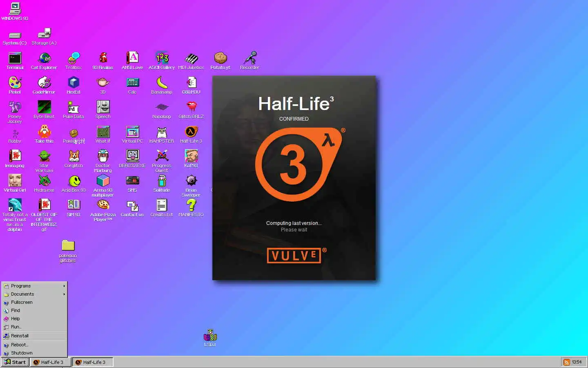The width and height of the screenshot is (588, 368).
Task: Open the Nanoloop icon
Action: (x=162, y=110)
